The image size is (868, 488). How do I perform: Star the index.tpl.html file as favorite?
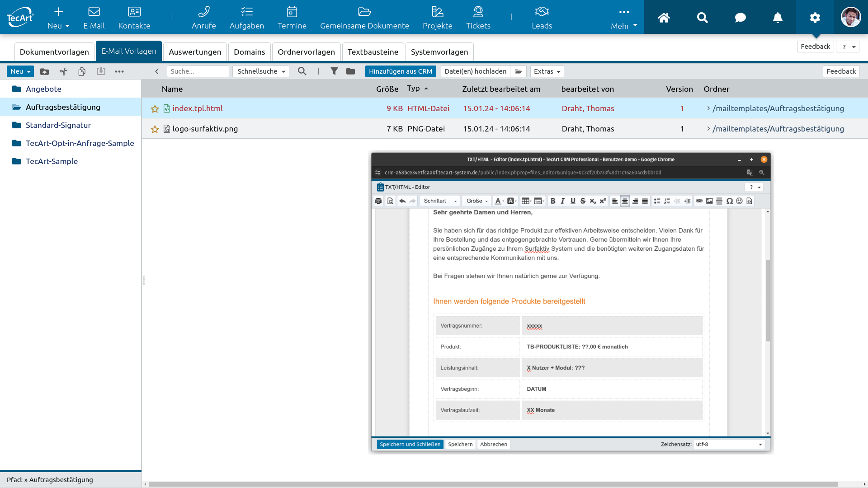click(155, 108)
